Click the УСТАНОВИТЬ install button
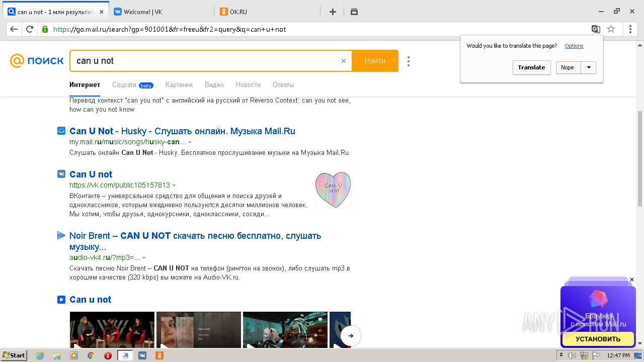The width and height of the screenshot is (644, 362). pyautogui.click(x=598, y=339)
